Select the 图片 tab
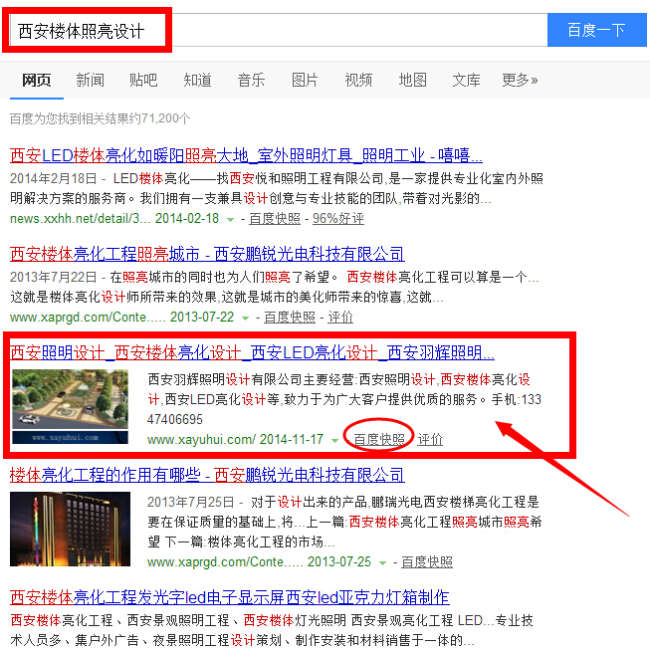 point(305,80)
